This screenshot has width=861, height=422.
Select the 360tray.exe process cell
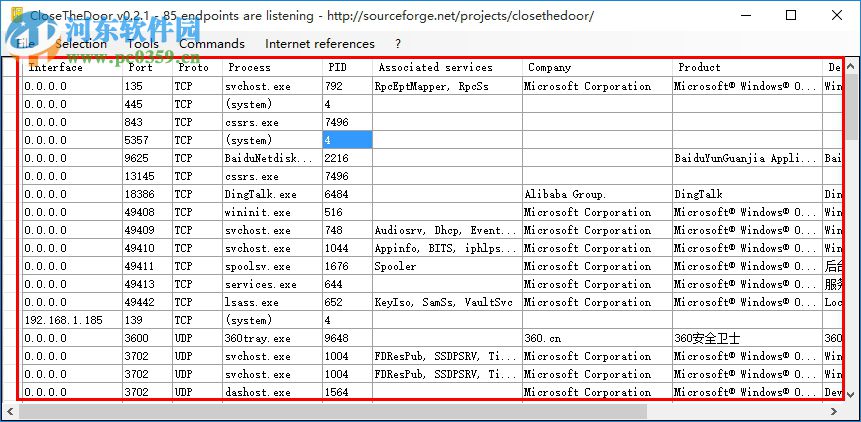(x=272, y=339)
